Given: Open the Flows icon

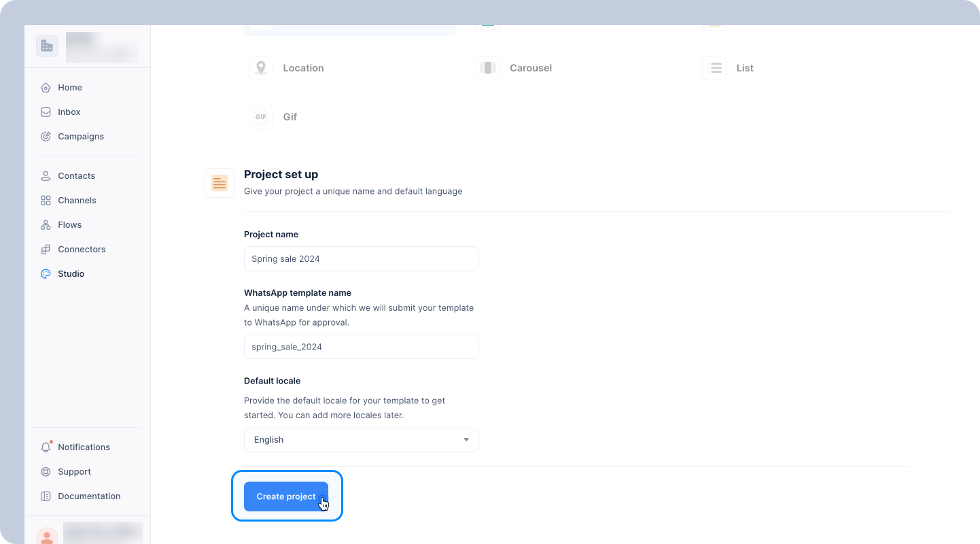Looking at the screenshot, I should (46, 225).
